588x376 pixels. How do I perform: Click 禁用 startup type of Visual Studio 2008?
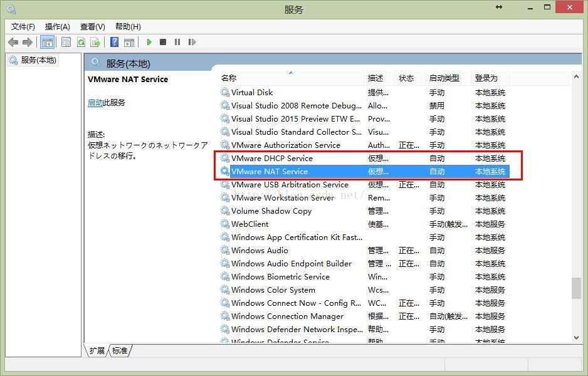437,106
